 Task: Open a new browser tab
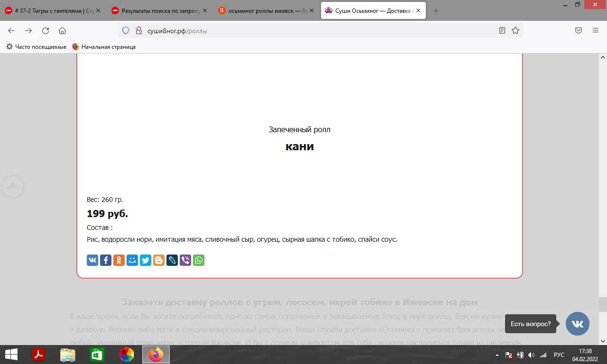click(436, 10)
